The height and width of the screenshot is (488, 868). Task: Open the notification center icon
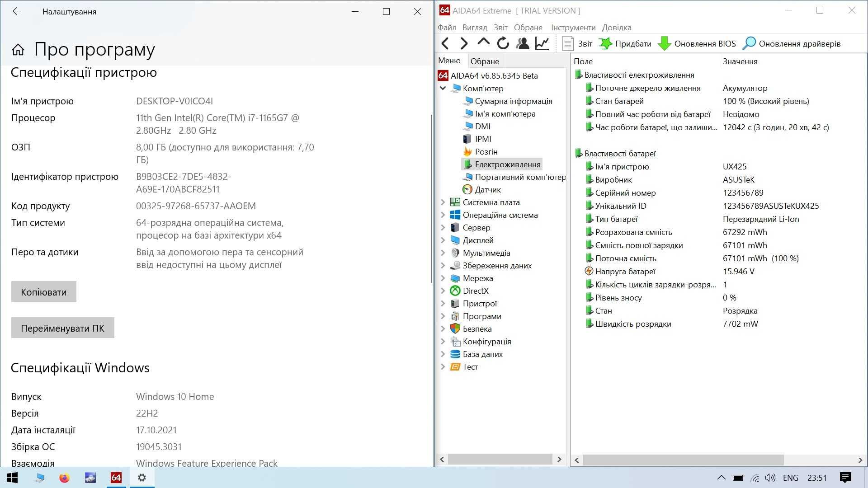click(x=845, y=478)
